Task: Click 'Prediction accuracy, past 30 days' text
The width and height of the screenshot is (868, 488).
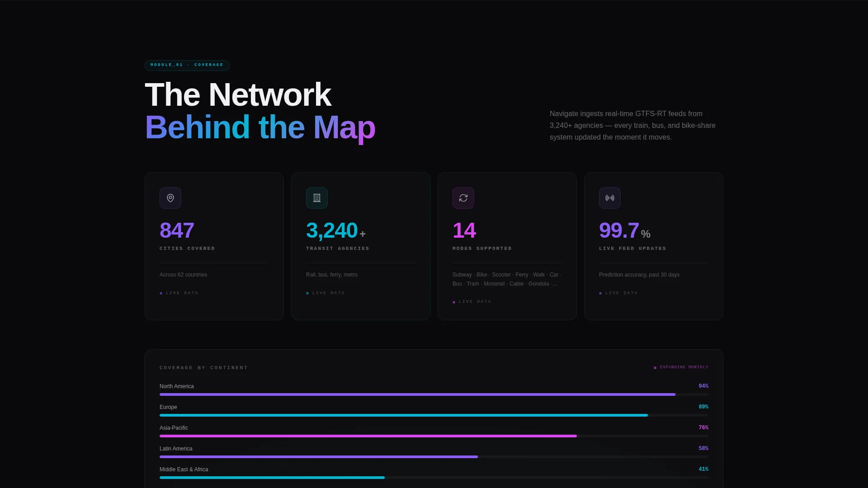Action: click(639, 275)
